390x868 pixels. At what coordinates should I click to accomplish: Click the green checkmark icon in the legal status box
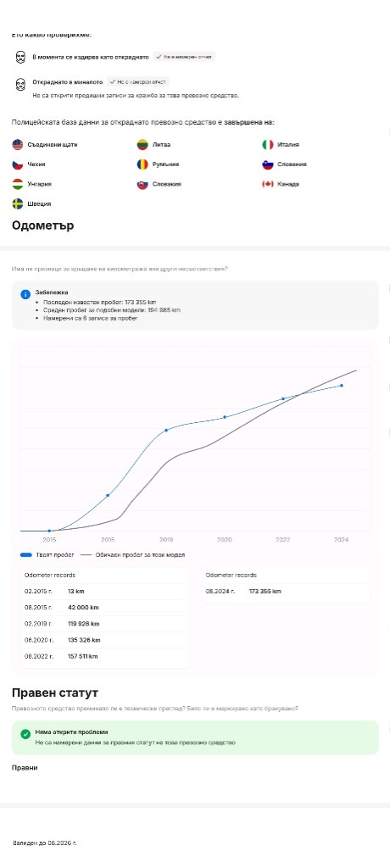coord(25,734)
